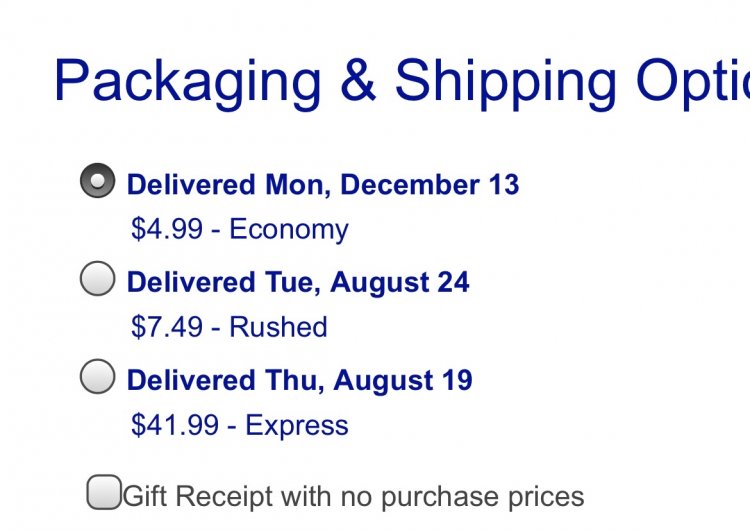
Task: Click the ampersand in the page heading
Action: (358, 79)
